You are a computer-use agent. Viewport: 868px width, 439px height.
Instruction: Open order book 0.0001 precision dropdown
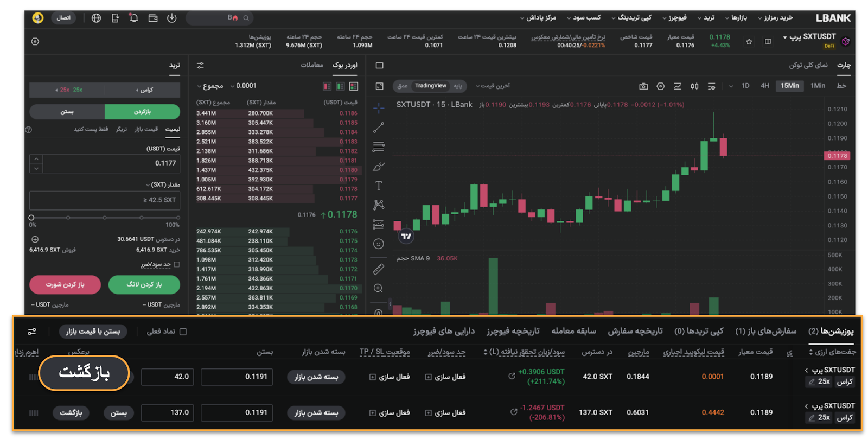pos(244,86)
